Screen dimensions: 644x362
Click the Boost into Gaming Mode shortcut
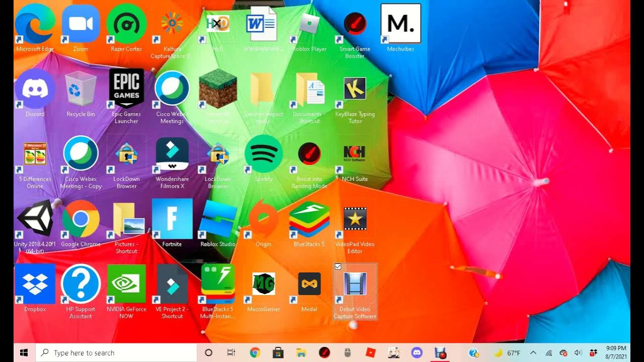tap(309, 154)
